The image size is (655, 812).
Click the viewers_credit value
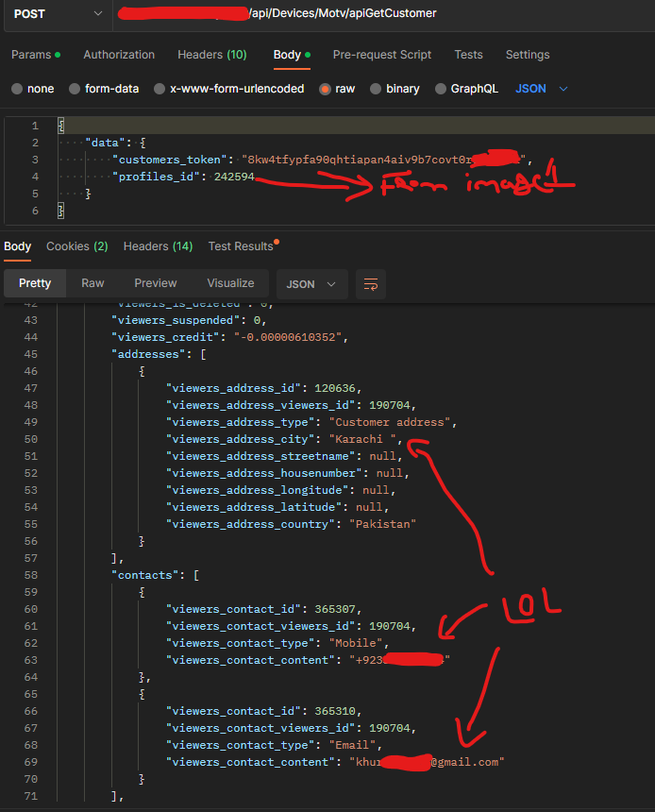[287, 337]
